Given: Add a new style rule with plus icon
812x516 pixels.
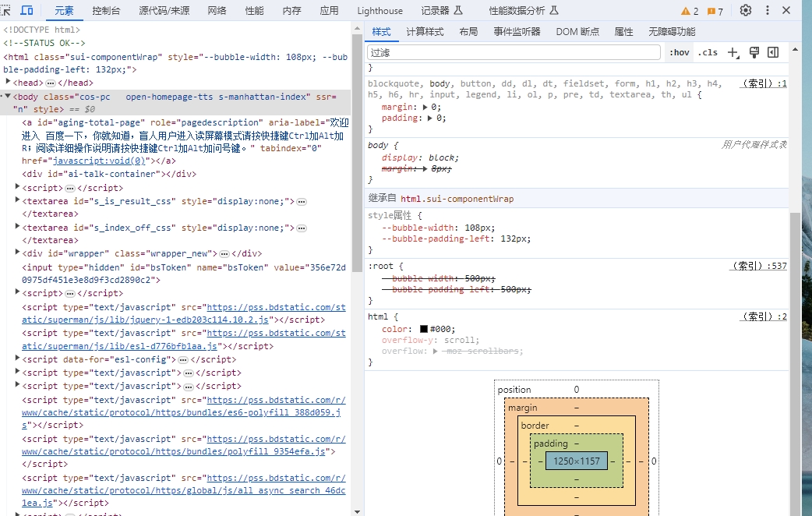Looking at the screenshot, I should [733, 52].
